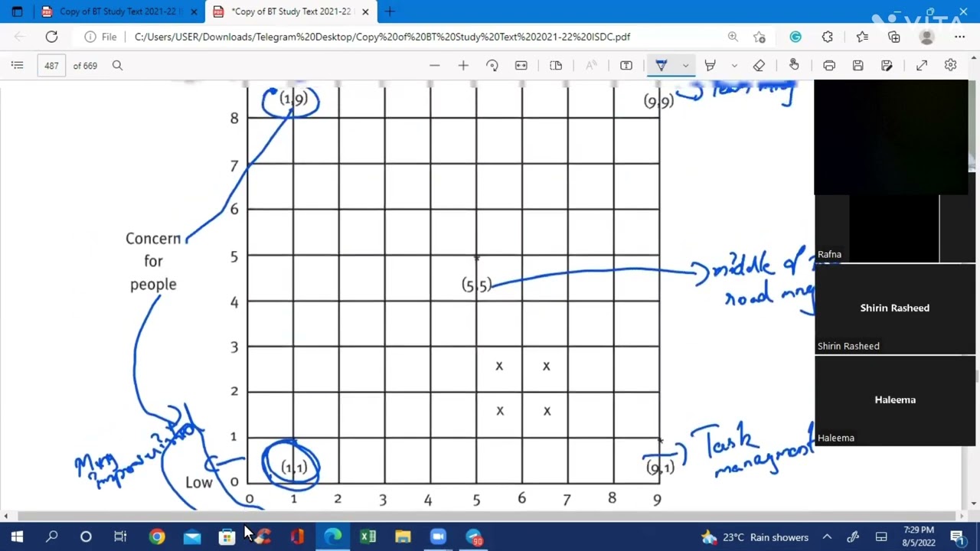
Task: Rotate the PDF page
Action: (492, 66)
